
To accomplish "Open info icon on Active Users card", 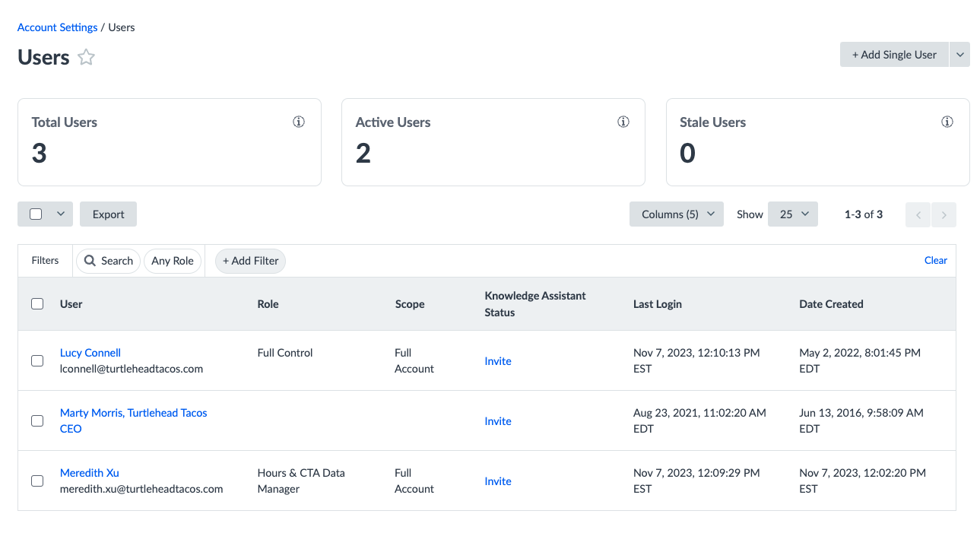I will tap(623, 122).
